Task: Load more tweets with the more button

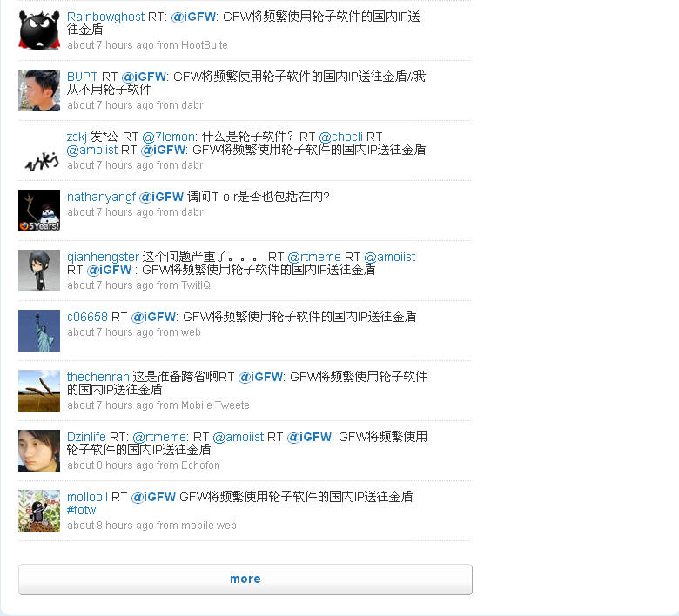Action: point(245,579)
